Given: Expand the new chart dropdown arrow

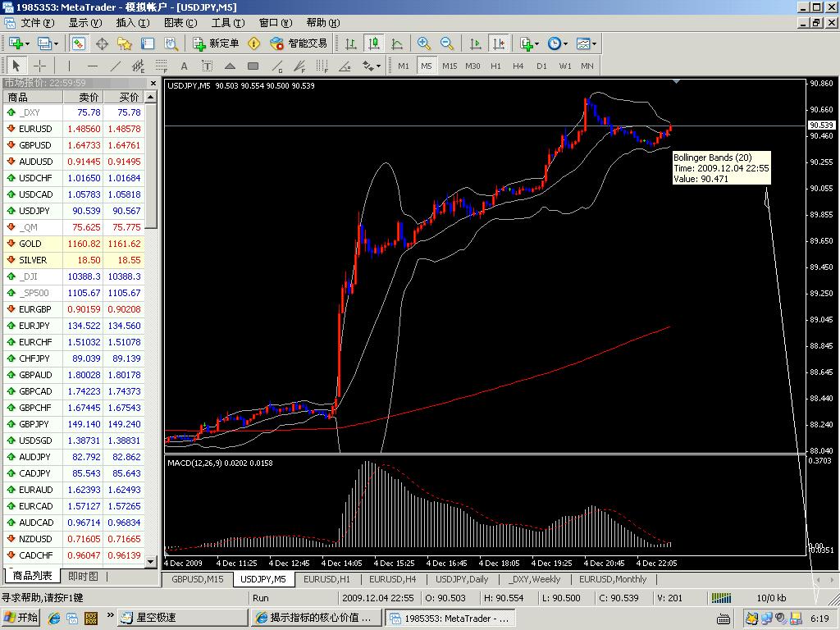Looking at the screenshot, I should [27, 44].
